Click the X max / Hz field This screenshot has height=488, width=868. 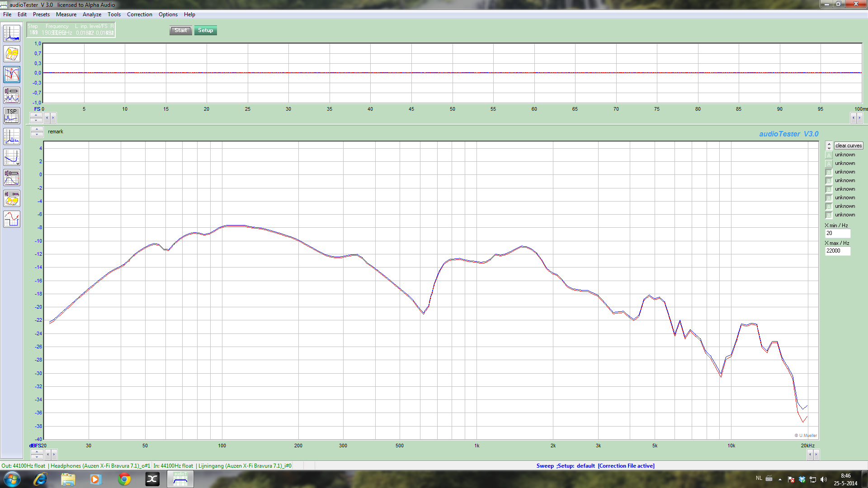tap(837, 251)
